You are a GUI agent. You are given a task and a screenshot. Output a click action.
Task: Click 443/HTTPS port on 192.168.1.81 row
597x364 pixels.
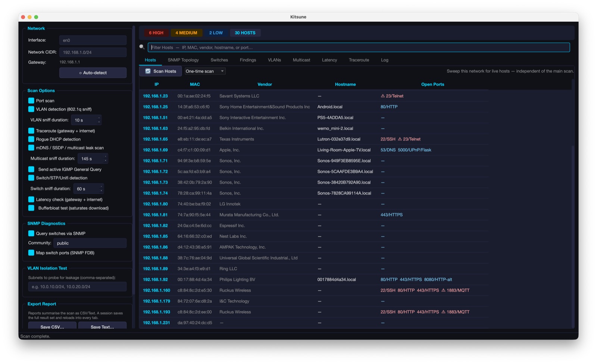click(x=391, y=215)
